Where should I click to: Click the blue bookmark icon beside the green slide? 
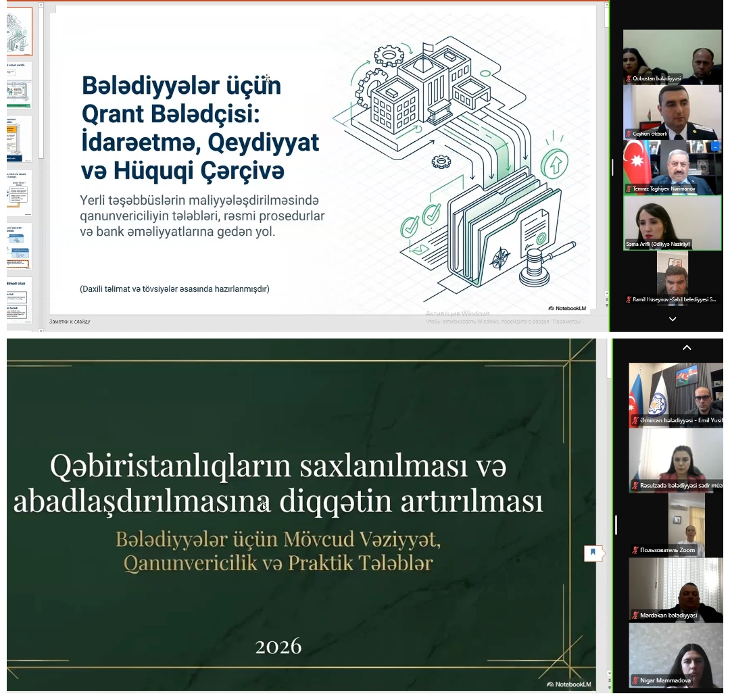[x=593, y=553]
